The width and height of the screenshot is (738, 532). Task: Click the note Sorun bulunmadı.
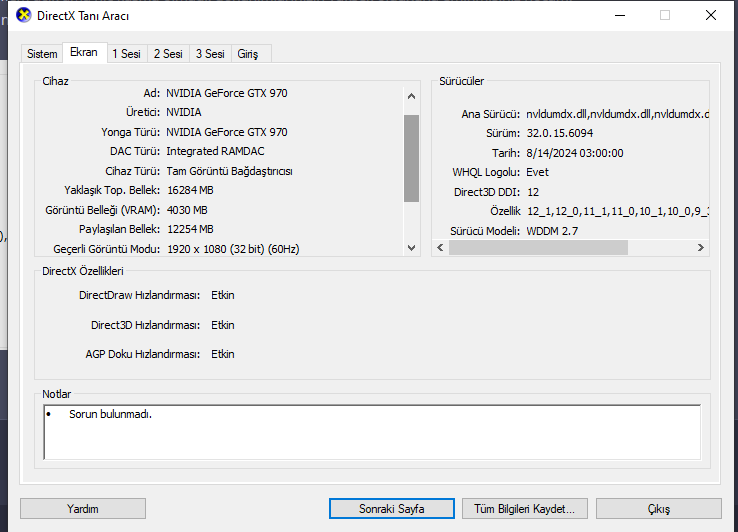pyautogui.click(x=111, y=414)
